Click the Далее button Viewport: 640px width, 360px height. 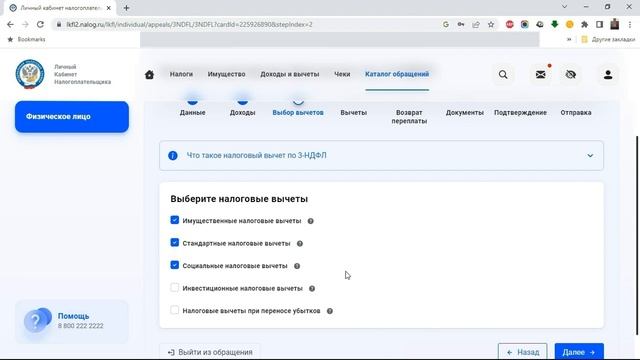click(579, 351)
